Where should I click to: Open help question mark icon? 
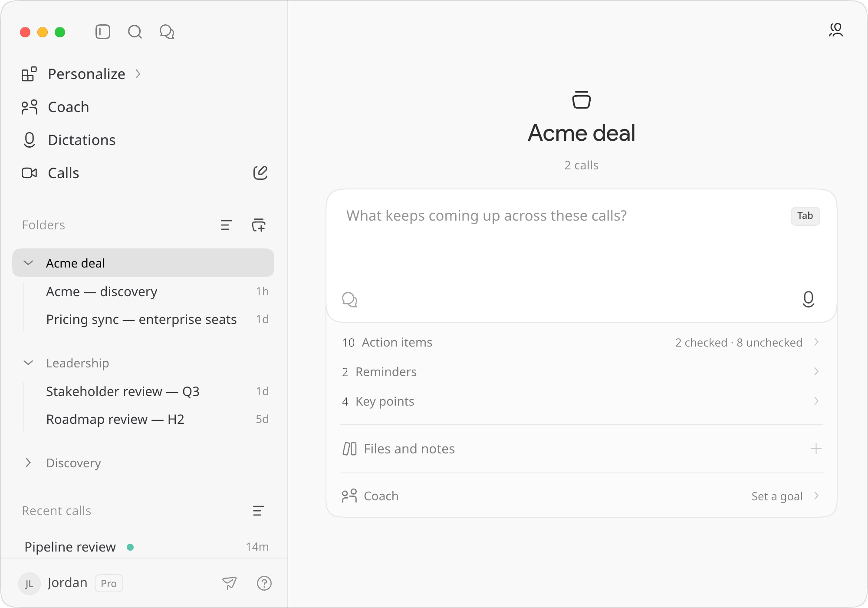264,583
